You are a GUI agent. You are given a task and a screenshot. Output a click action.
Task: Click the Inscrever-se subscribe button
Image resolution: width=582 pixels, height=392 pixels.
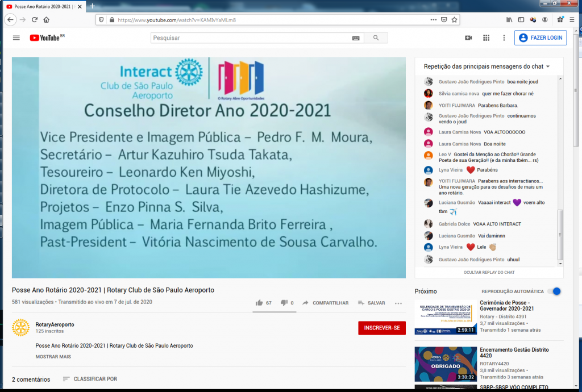[381, 328]
